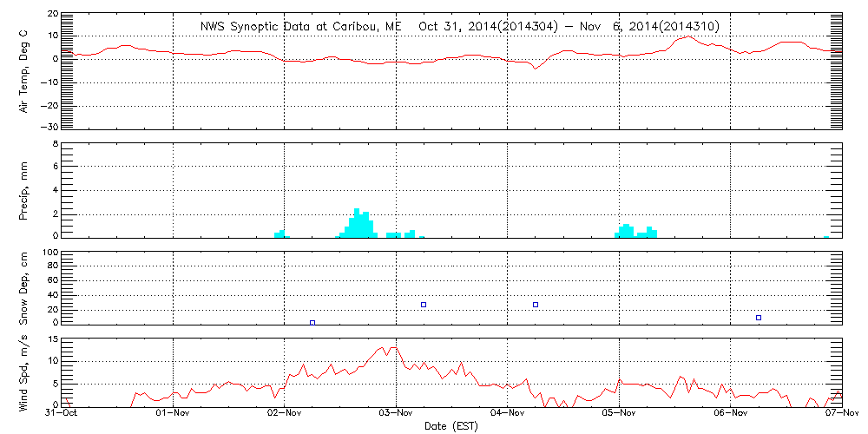Click the "8" precipitation axis value
This screenshot has height=434, width=868.
point(56,143)
